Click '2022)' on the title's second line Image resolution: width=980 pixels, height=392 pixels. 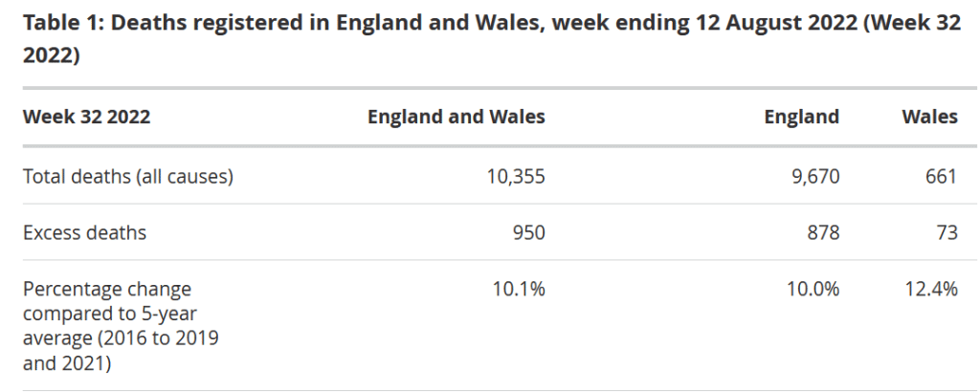pyautogui.click(x=52, y=54)
